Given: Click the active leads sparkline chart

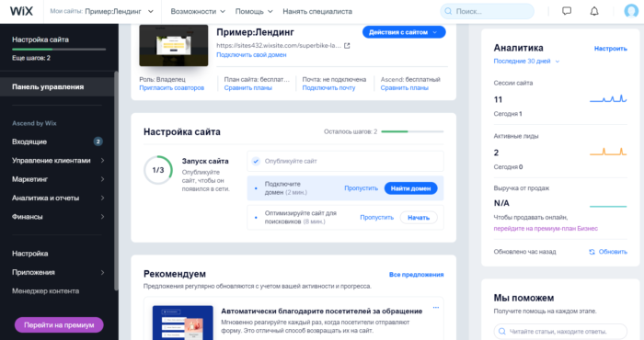Looking at the screenshot, I should tap(608, 152).
